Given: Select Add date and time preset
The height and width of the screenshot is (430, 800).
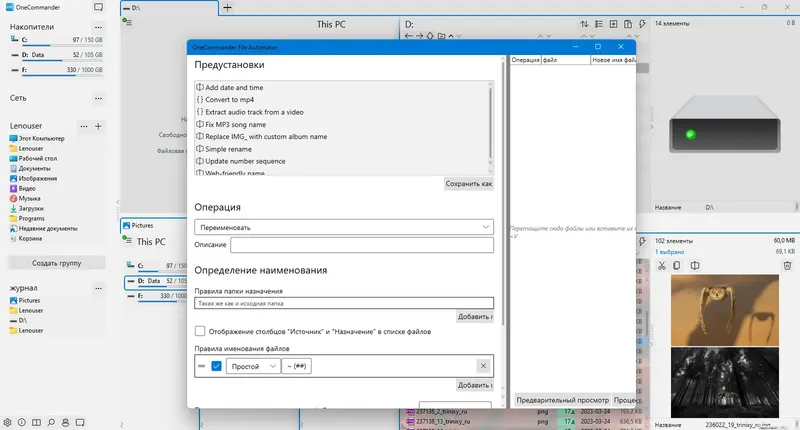Looking at the screenshot, I should (234, 88).
